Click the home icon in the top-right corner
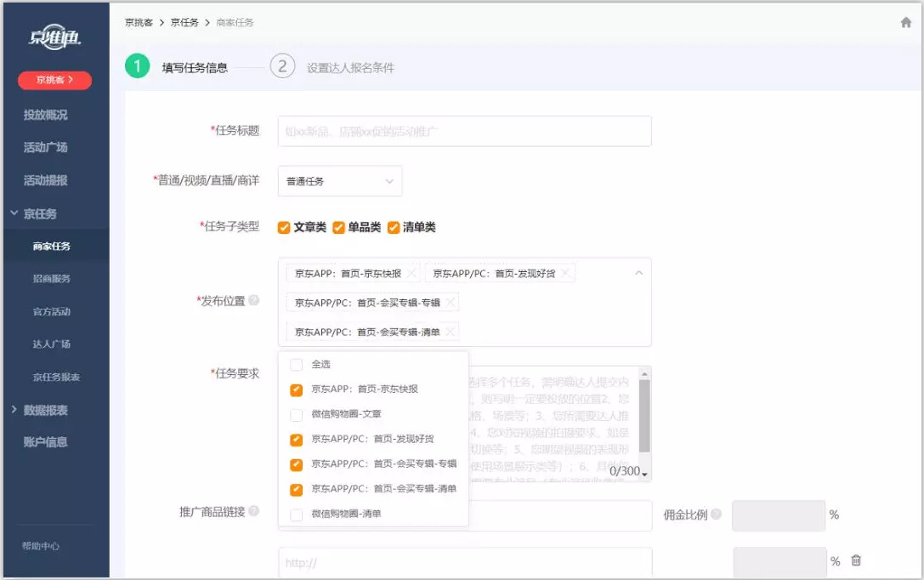The image size is (924, 580). pyautogui.click(x=906, y=22)
